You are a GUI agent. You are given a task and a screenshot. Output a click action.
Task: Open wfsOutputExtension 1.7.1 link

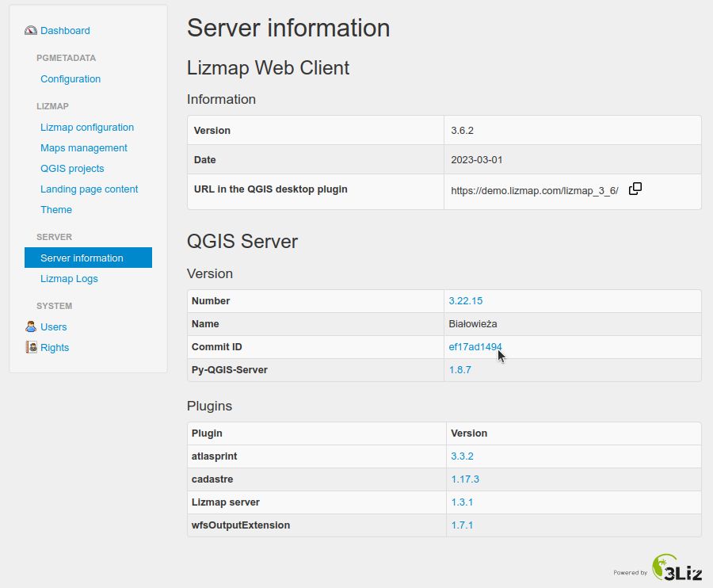462,525
